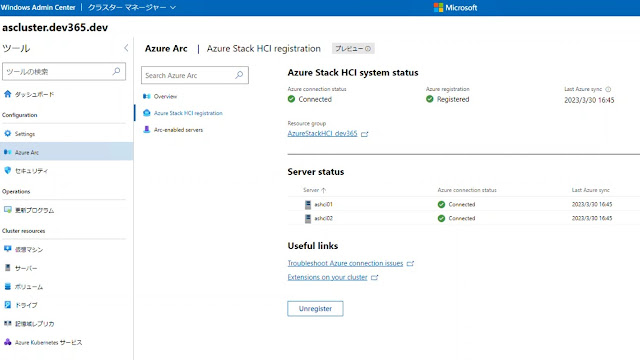Open the ボリューム icon
Screen dimensions: 640x360
7,286
